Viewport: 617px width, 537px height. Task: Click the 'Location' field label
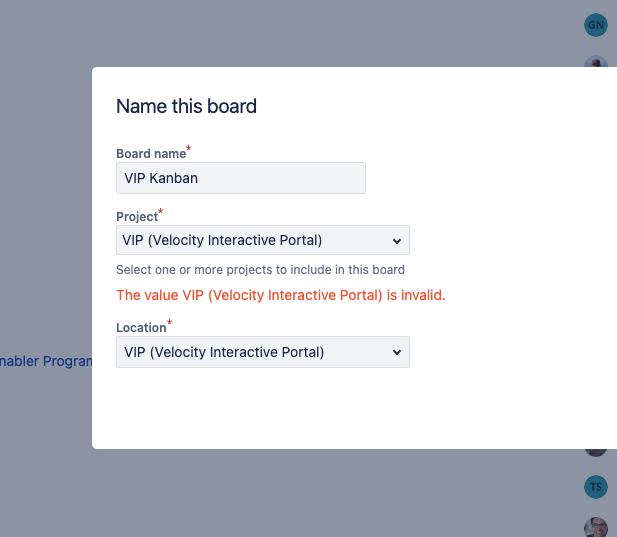141,327
